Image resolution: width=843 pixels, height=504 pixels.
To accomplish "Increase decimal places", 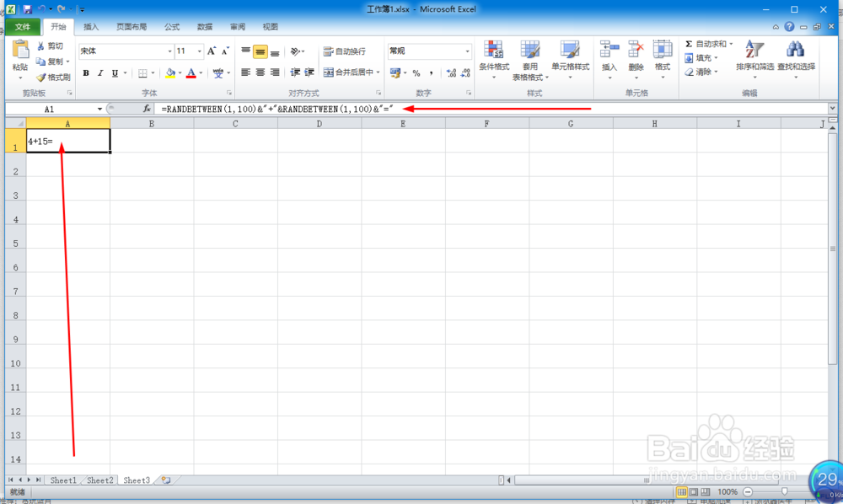I will (x=451, y=73).
